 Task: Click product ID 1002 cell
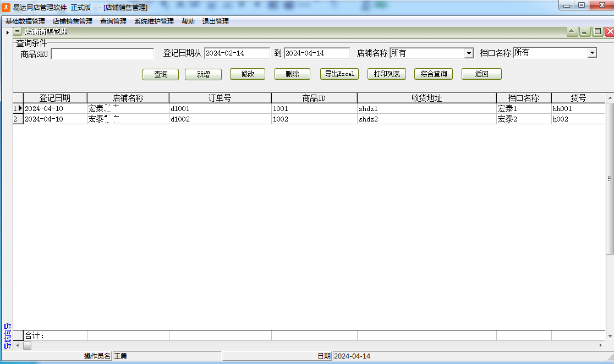(x=314, y=119)
